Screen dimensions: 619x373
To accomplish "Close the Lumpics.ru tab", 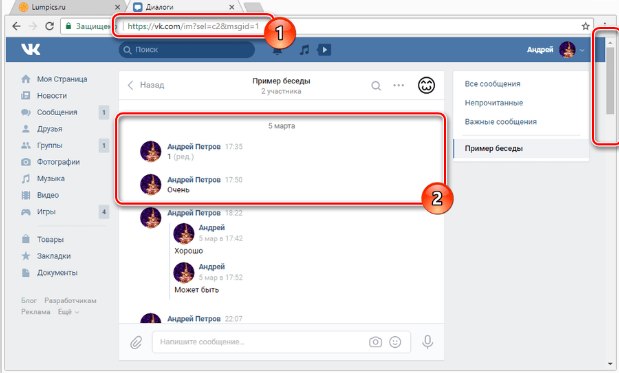I will 117,7.
